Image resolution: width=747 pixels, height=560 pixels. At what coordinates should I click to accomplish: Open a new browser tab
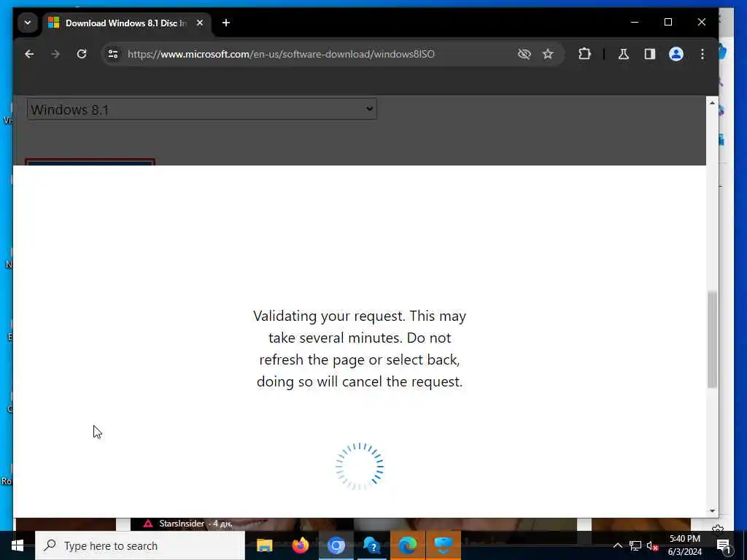click(226, 23)
